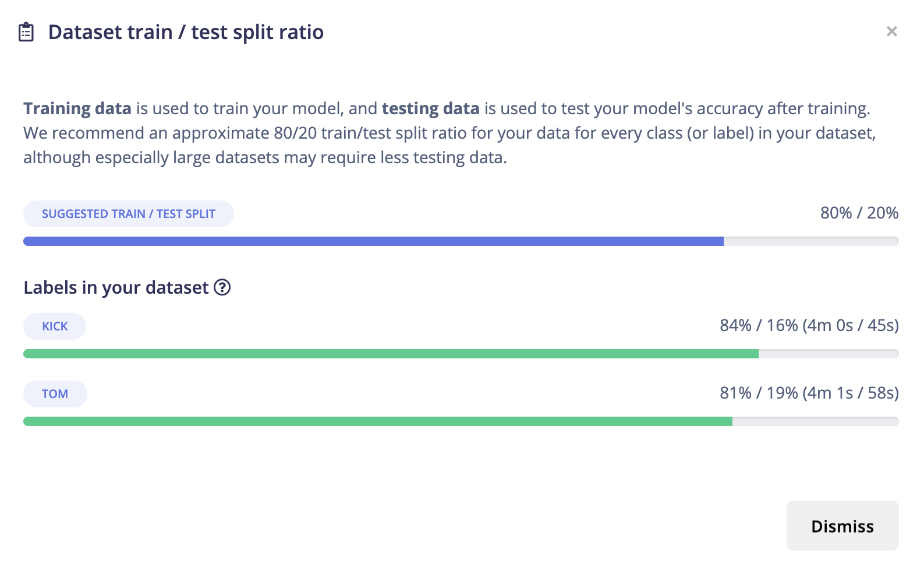Click the 80% / 20% suggested ratio text

859,213
